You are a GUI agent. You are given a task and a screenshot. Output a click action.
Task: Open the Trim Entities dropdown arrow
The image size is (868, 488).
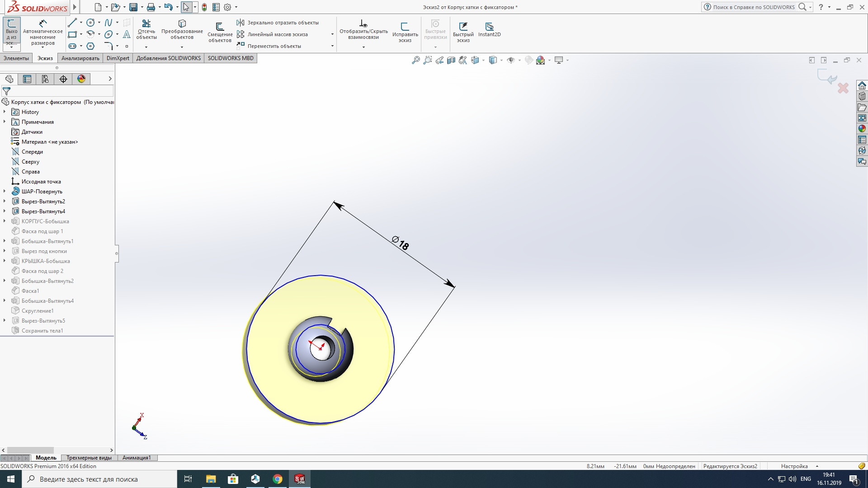coord(146,47)
